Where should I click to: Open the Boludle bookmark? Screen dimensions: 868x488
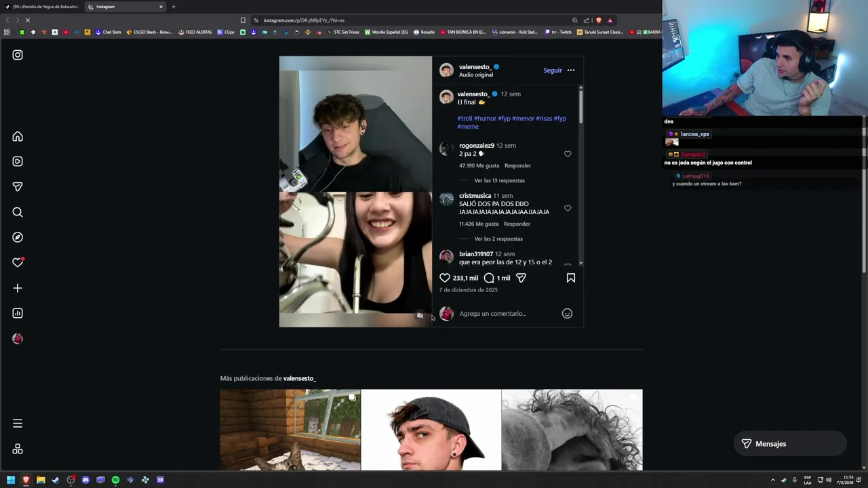pyautogui.click(x=424, y=32)
